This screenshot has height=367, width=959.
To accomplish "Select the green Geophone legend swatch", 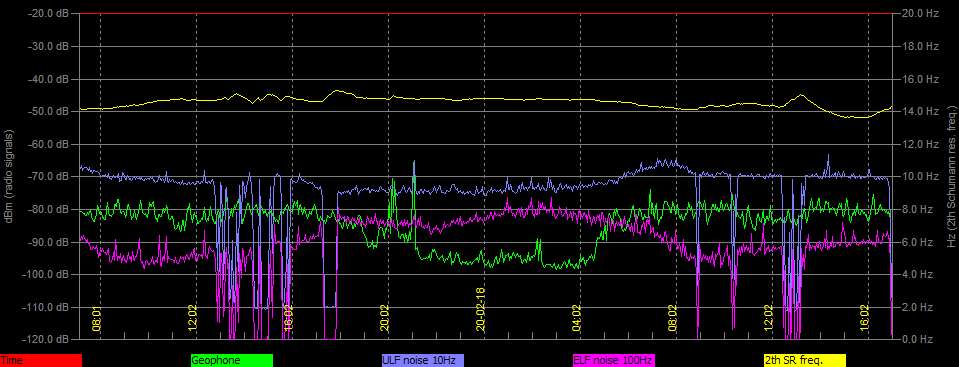I will coord(232,360).
